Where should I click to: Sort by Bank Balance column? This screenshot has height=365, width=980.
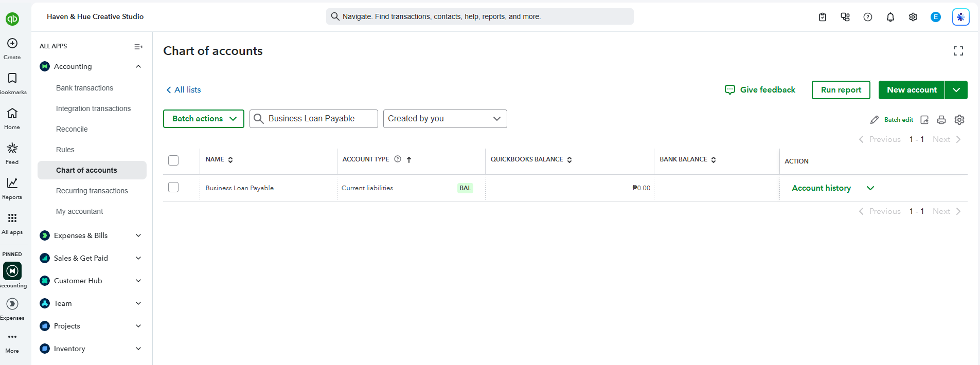tap(688, 159)
